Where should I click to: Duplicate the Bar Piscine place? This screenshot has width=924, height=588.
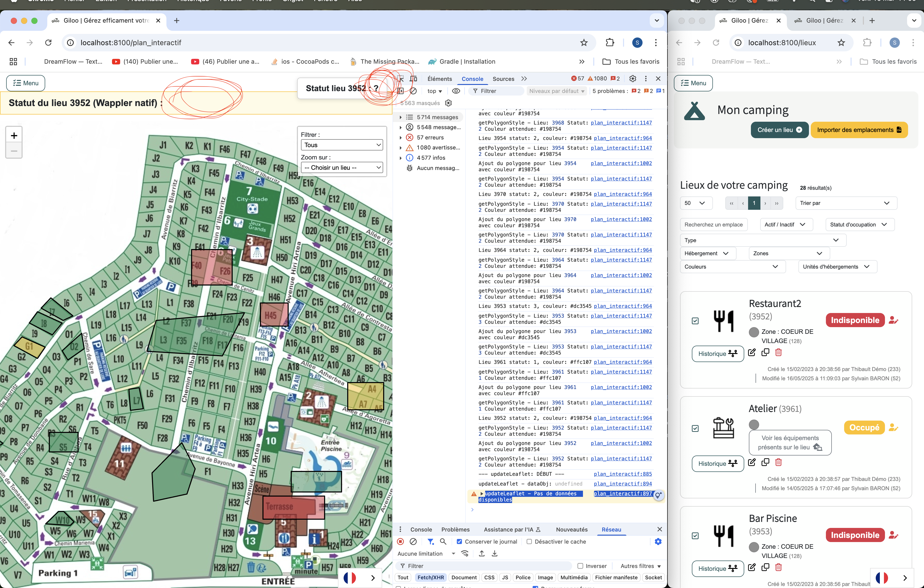[x=765, y=567]
